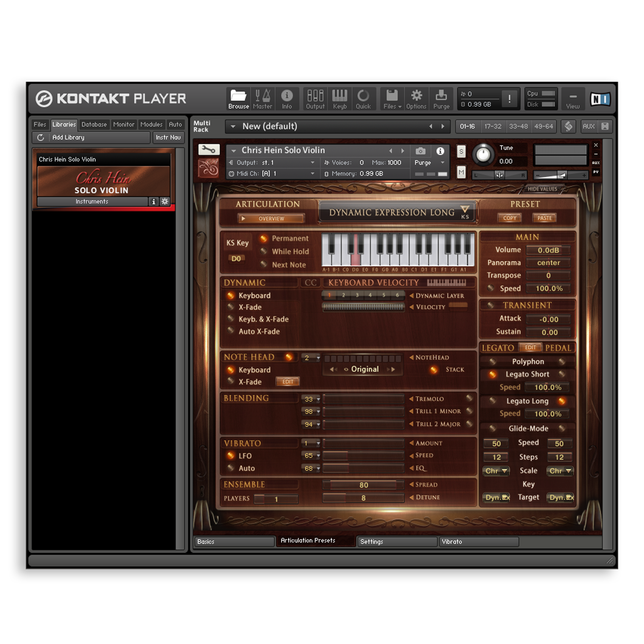This screenshot has width=644, height=644.
Task: Click the camera snapshot icon
Action: (420, 151)
